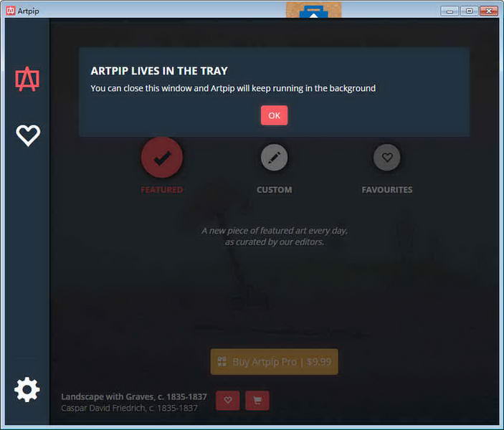This screenshot has height=430, width=504.
Task: Click Buy Artpip Pro $9.99 button
Action: coord(274,362)
